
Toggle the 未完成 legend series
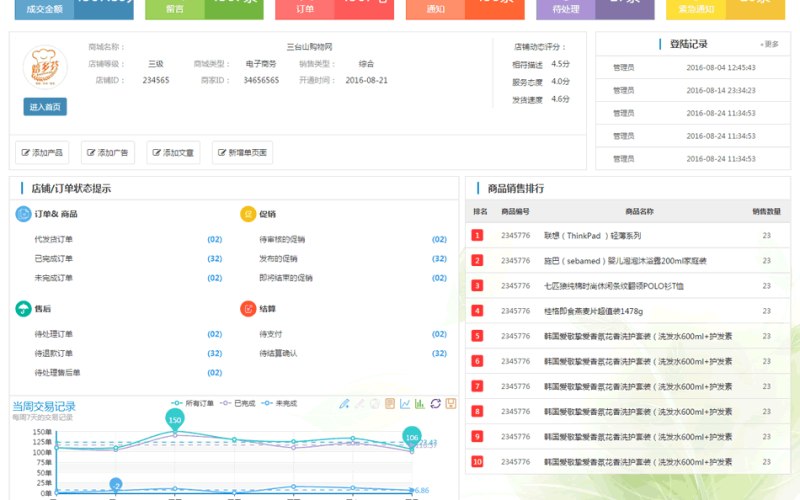tap(280, 403)
